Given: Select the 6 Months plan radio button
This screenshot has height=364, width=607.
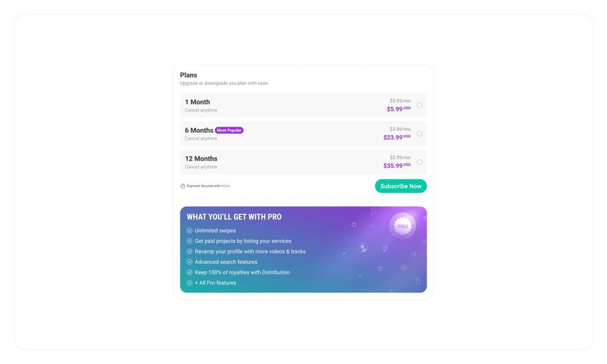Looking at the screenshot, I should 419,134.
